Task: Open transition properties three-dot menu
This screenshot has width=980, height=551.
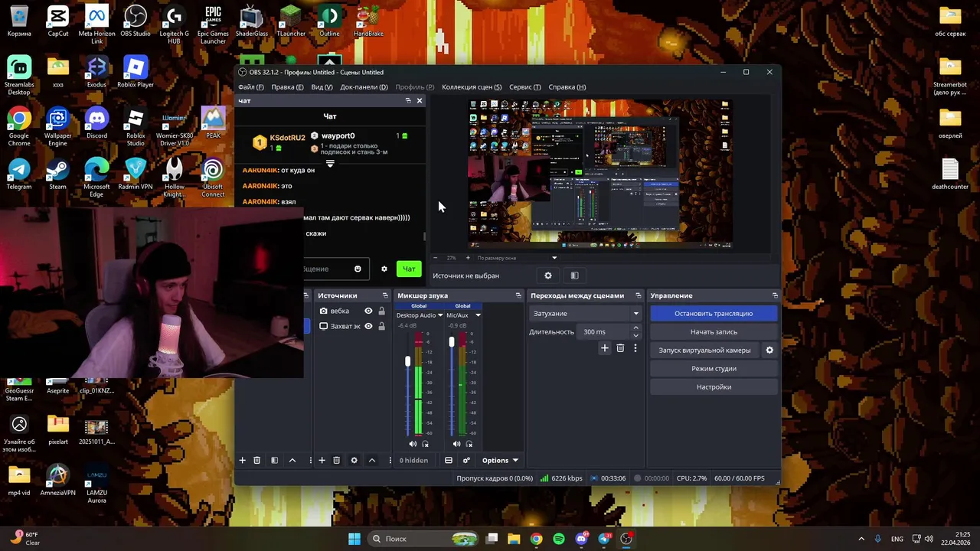Action: point(635,348)
